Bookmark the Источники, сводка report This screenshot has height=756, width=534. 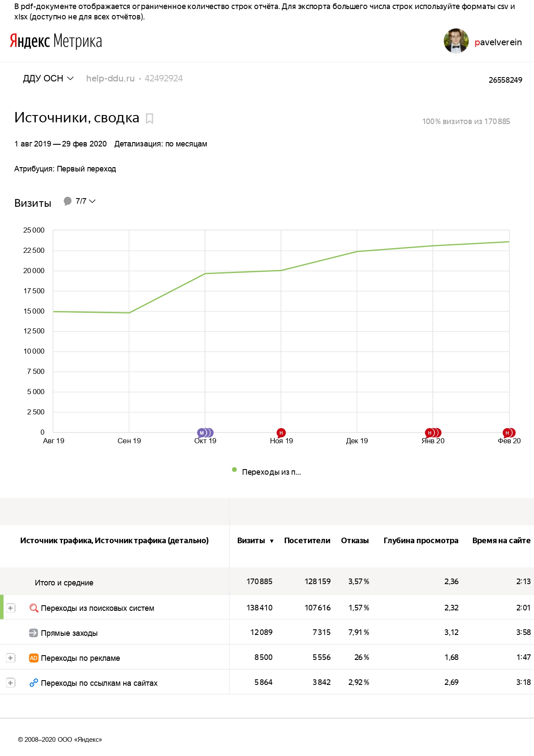[x=149, y=118]
